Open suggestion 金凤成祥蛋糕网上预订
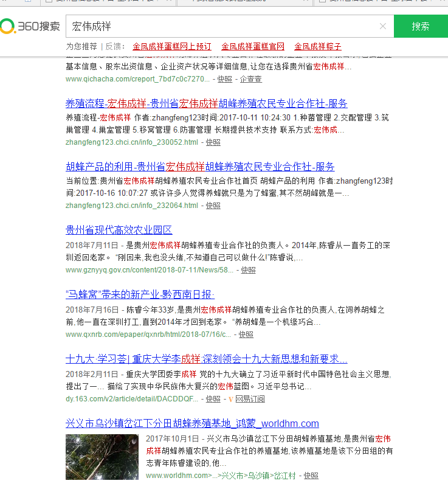This screenshot has width=448, height=492. (x=172, y=46)
